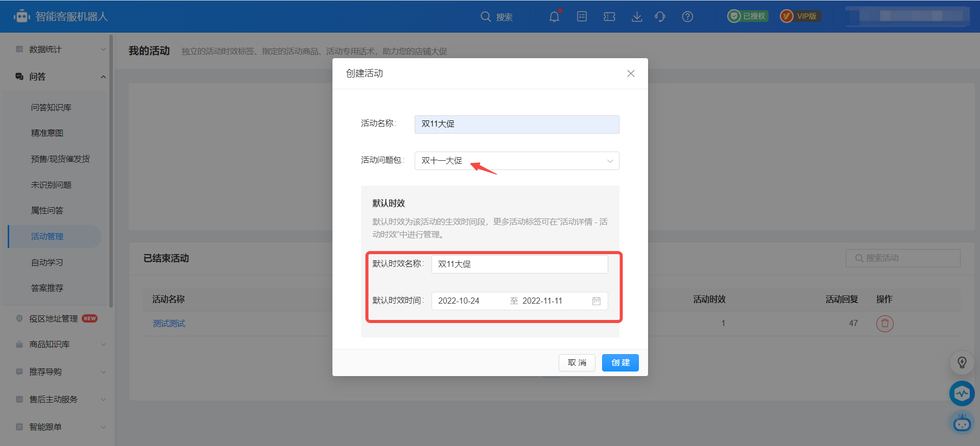Close the 创建活动 dialog
The height and width of the screenshot is (446, 980).
pyautogui.click(x=631, y=73)
